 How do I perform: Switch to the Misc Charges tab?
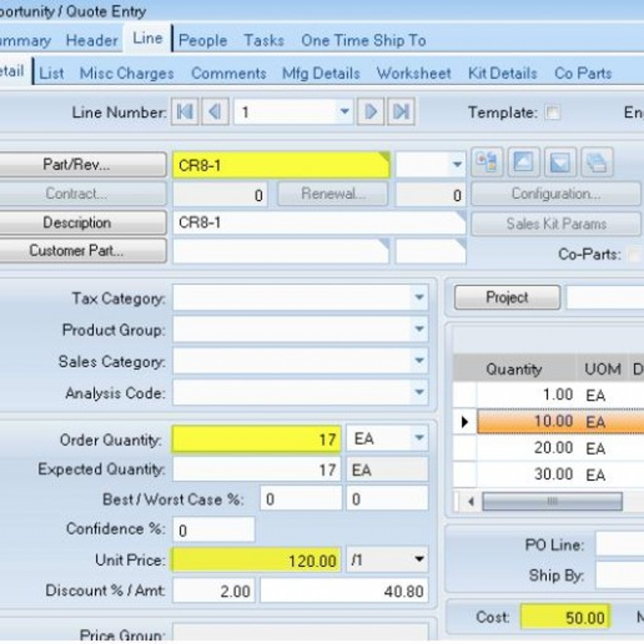click(x=127, y=73)
